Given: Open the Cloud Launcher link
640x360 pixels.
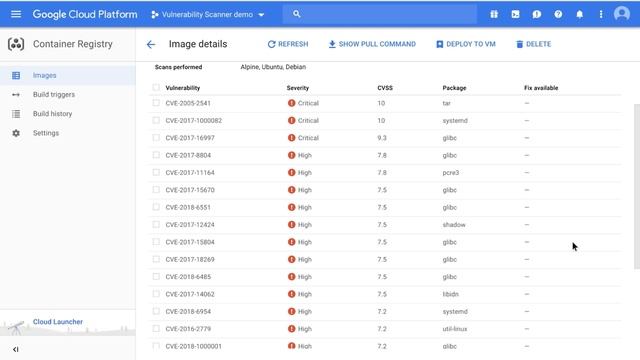Looking at the screenshot, I should coord(58,322).
